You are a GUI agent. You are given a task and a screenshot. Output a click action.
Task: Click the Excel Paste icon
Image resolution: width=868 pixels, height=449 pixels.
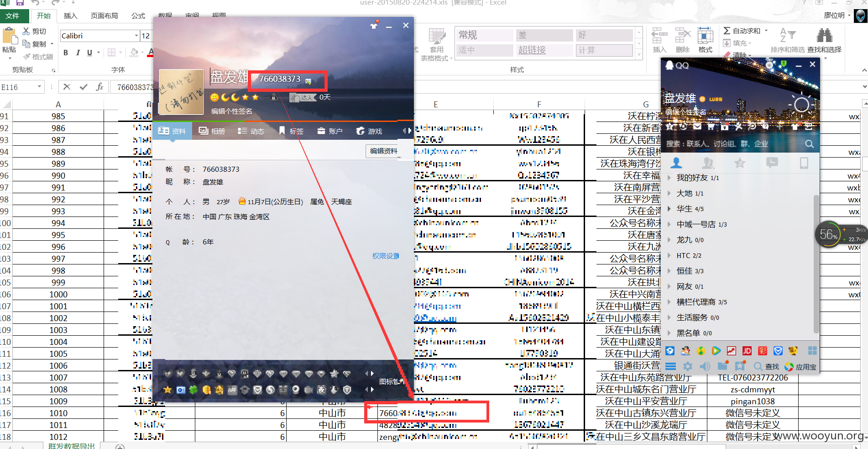pos(9,37)
